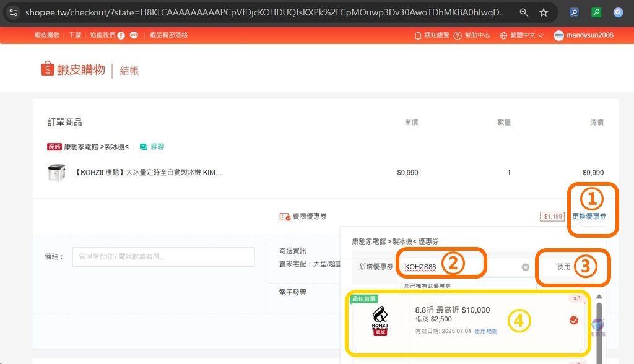Open the green search extension icon
Viewport: 634px width, 364px height.
(x=596, y=12)
